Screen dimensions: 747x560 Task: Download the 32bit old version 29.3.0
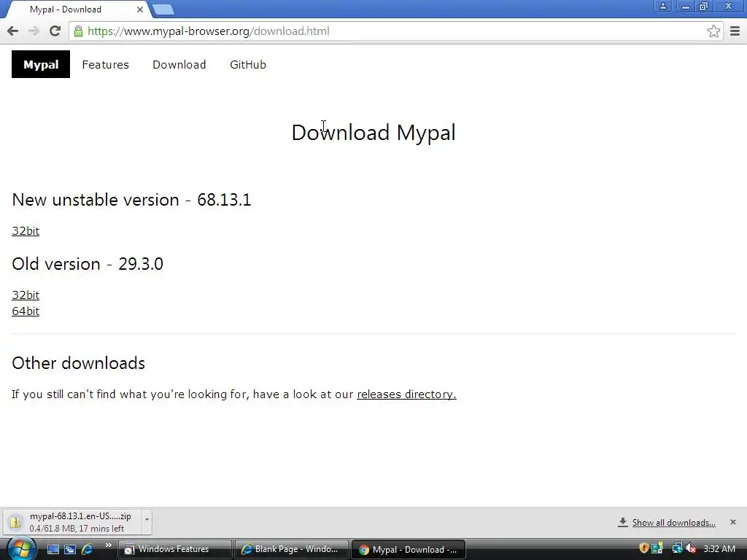point(26,295)
